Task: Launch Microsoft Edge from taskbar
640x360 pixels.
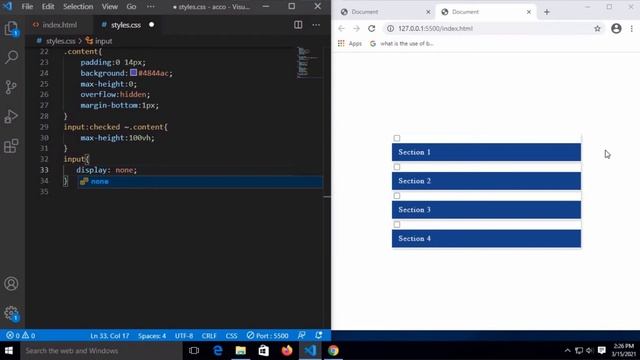Action: point(218,351)
